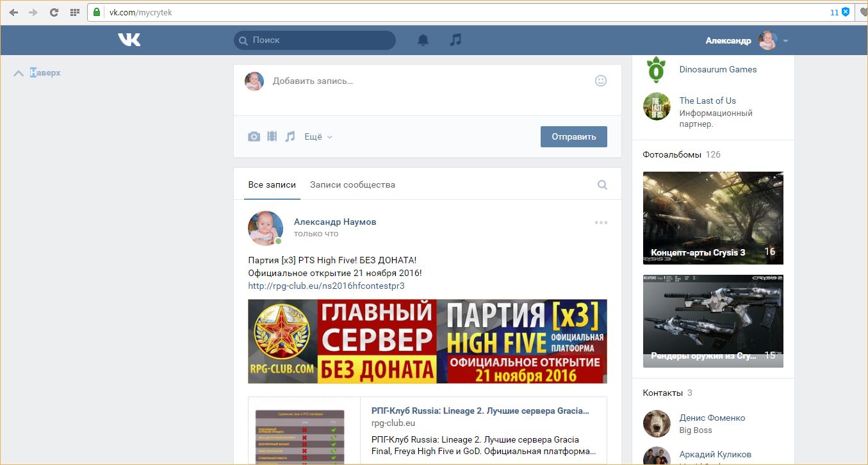Click the search magnifier in VK search bar

click(243, 40)
